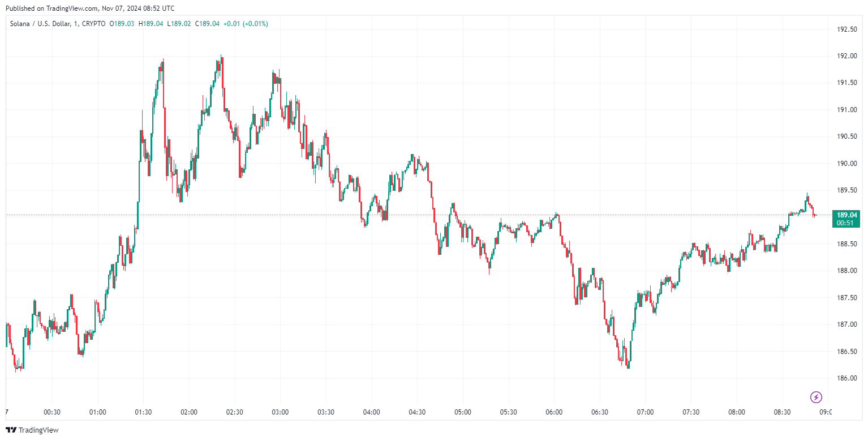Screen dimensions: 868x440
Task: Click the 190.50 price axis label
Action: click(847, 136)
